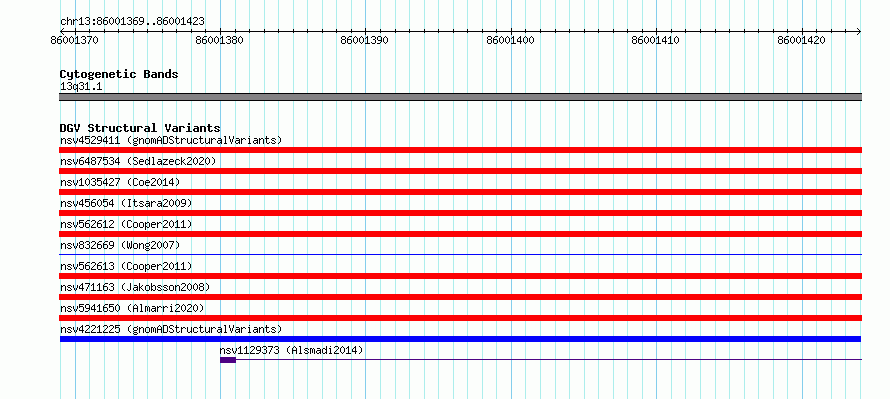Click ruler position 86001420
Image resolution: width=890 pixels, height=399 pixels.
click(801, 41)
